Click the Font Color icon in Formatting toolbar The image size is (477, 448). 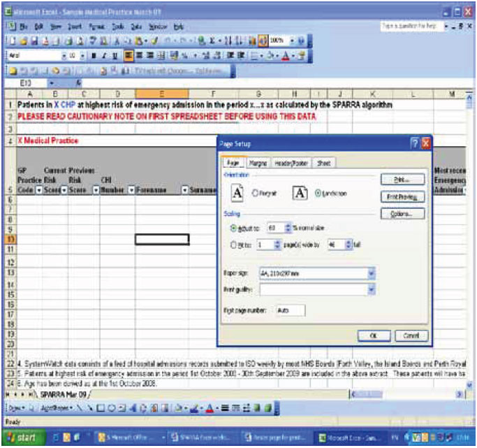[x=286, y=56]
